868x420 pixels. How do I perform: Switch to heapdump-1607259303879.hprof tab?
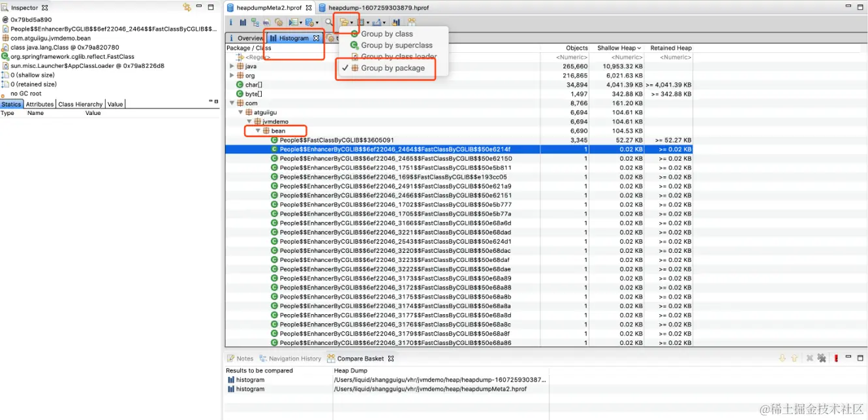(x=379, y=7)
